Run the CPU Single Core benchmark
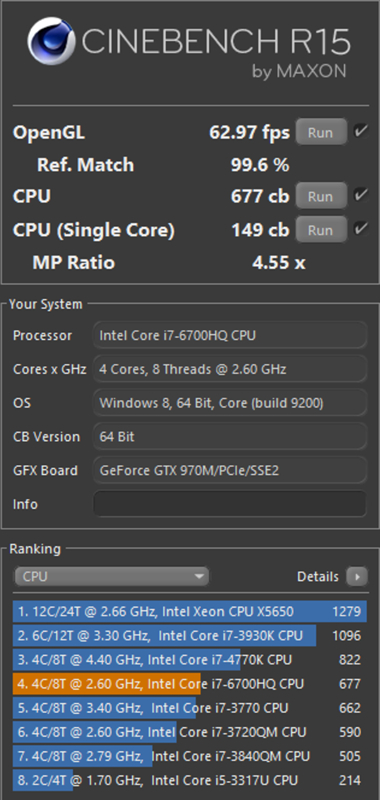This screenshot has width=380, height=800. [321, 230]
